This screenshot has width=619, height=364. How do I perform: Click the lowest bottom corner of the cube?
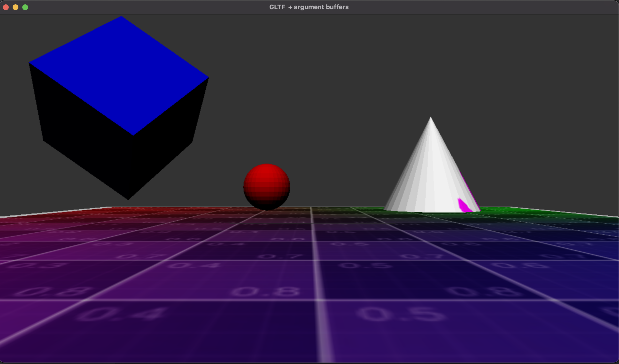128,199
